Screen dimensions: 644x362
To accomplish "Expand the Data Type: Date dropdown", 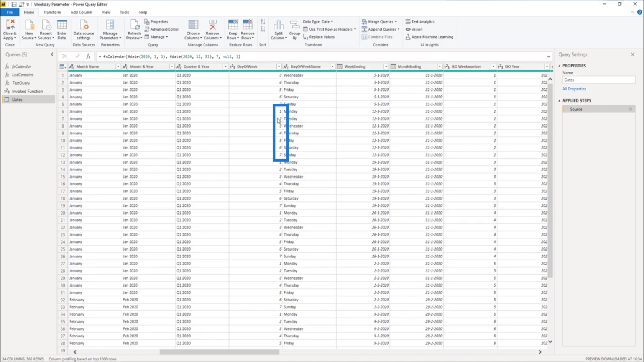I will coord(318,22).
